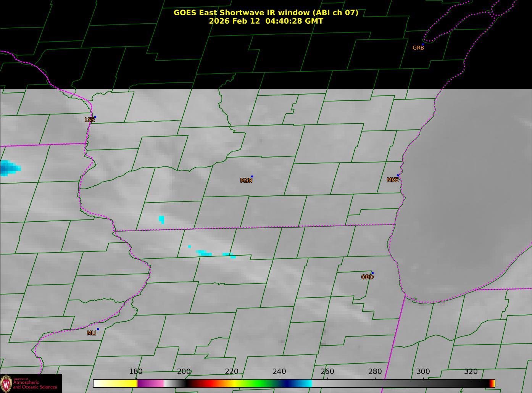Click the LSE station label

pos(89,119)
